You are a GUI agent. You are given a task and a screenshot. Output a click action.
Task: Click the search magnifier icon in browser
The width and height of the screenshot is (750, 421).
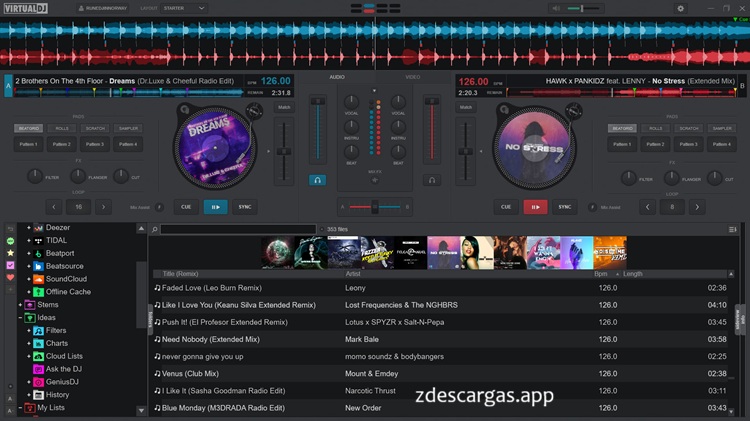point(154,229)
